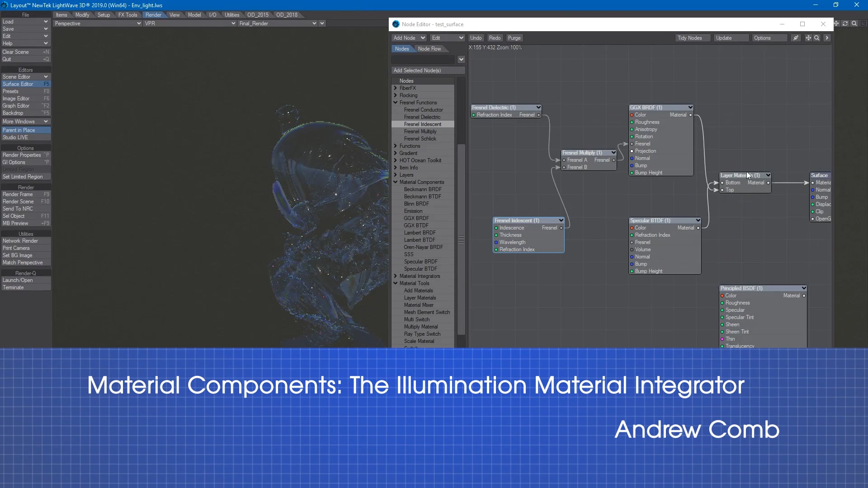
Task: Click the Redo button
Action: pos(495,38)
